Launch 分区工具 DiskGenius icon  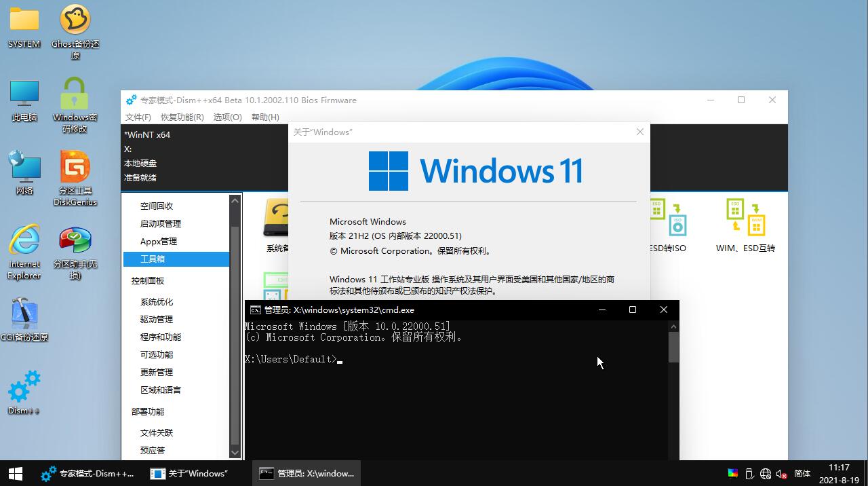(x=75, y=167)
